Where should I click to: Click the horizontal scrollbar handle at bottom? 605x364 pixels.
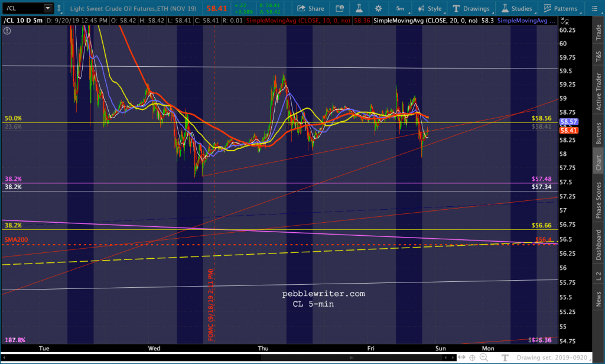352,358
